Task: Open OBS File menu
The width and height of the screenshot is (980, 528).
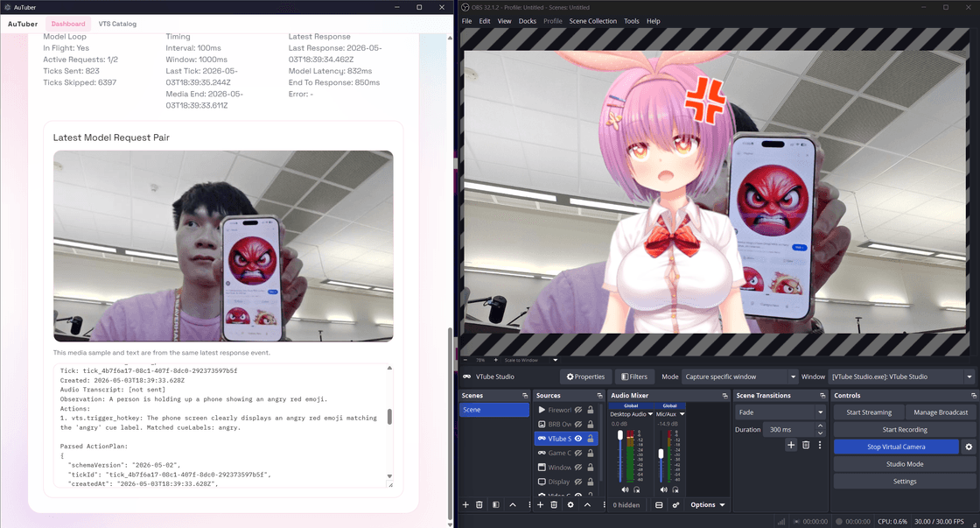Action: click(467, 21)
